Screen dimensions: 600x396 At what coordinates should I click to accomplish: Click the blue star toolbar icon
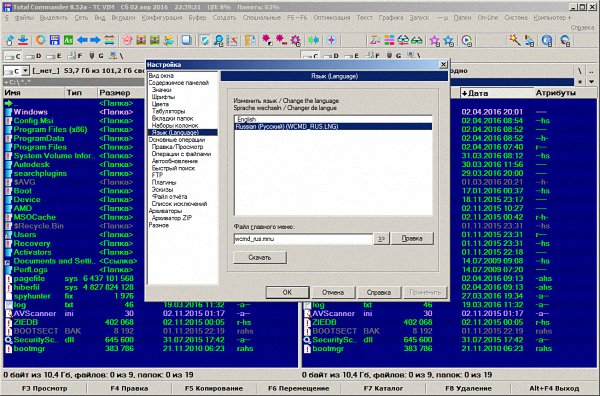click(448, 40)
